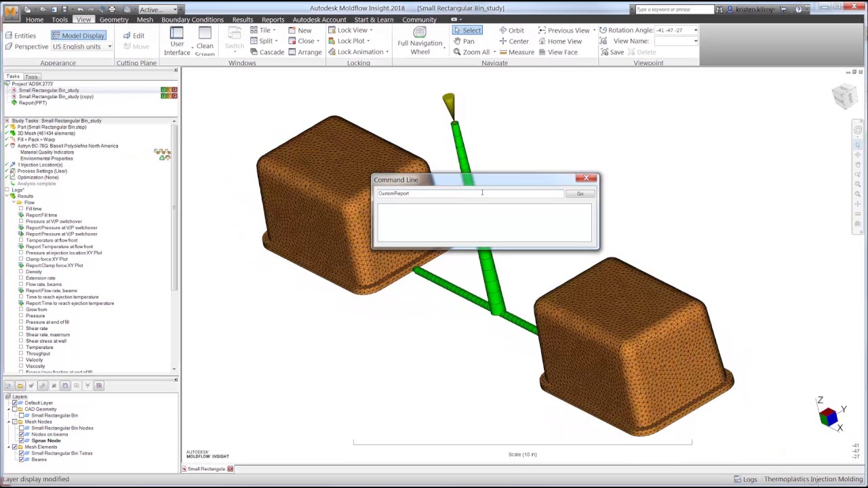868x488 pixels.
Task: Click Arrange windows icon
Action: pyautogui.click(x=304, y=52)
